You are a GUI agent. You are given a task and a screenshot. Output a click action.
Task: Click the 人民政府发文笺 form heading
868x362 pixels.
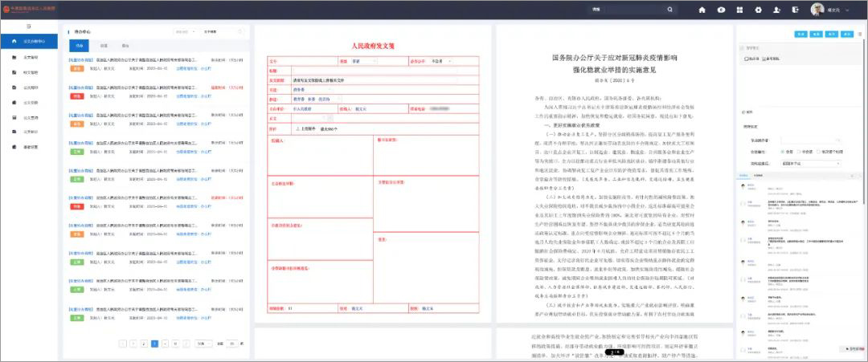[x=373, y=47]
